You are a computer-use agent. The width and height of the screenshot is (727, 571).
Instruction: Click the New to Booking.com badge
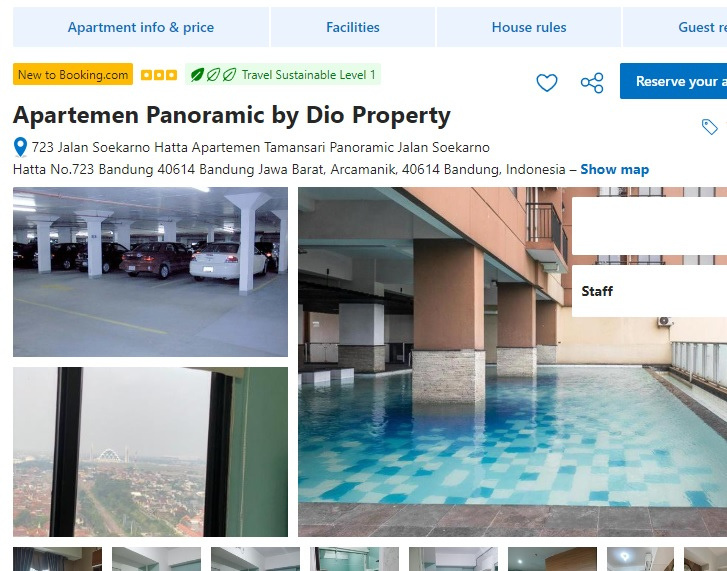[x=73, y=75]
